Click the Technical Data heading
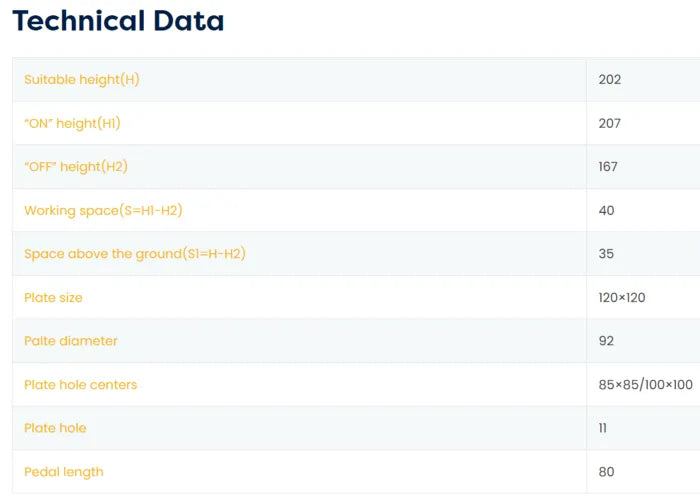Screen dimensions: 700x503 118,21
